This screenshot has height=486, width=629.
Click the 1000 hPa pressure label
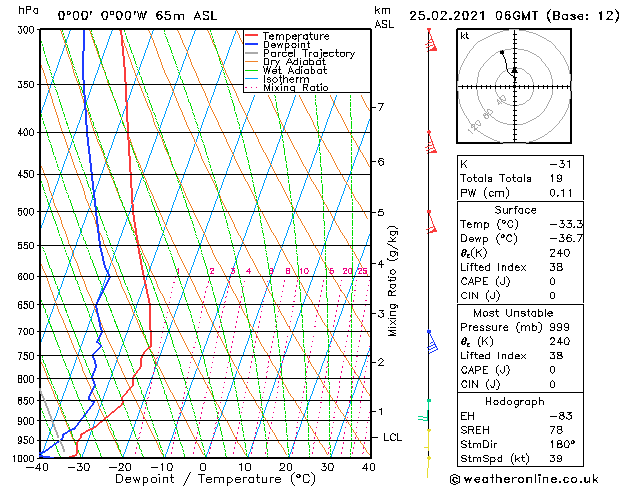point(26,458)
